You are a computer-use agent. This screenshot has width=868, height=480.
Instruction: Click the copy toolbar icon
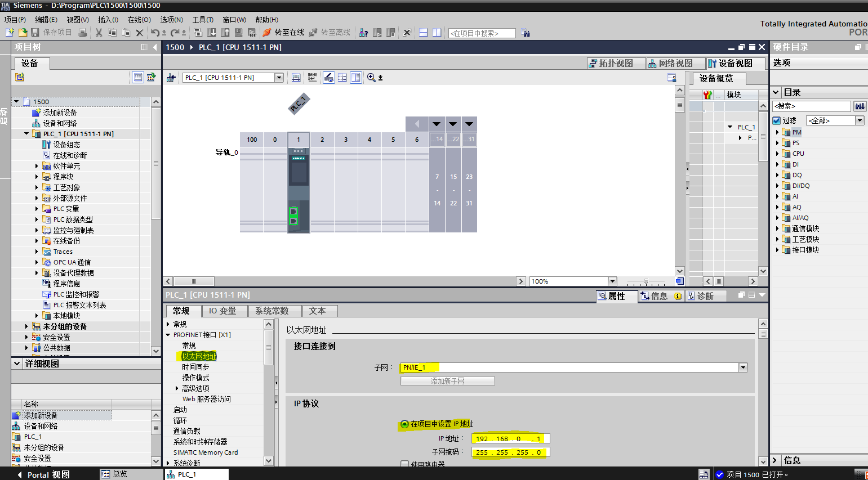[x=112, y=33]
